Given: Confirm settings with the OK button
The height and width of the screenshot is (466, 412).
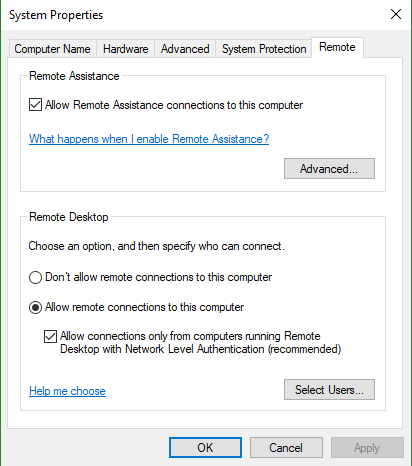Looking at the screenshot, I should click(x=205, y=448).
